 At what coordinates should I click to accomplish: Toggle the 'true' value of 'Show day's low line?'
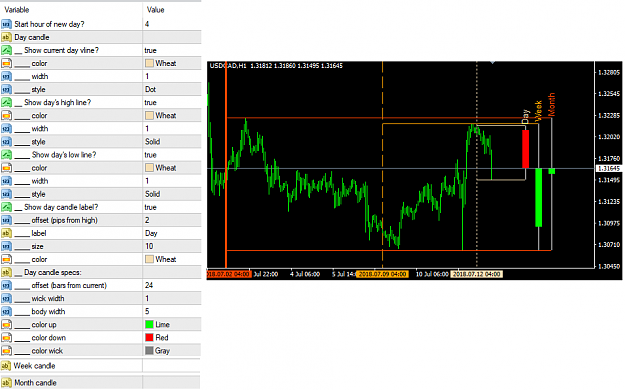pyautogui.click(x=151, y=155)
